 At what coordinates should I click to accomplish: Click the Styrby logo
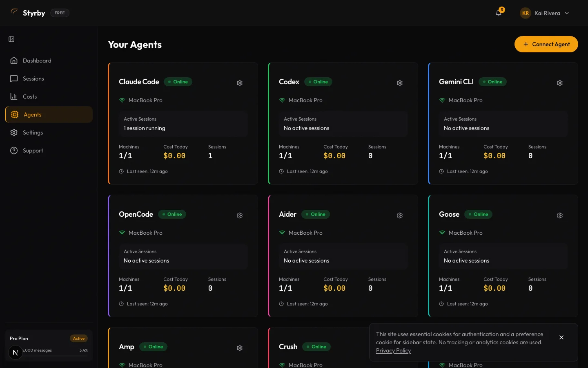point(28,13)
